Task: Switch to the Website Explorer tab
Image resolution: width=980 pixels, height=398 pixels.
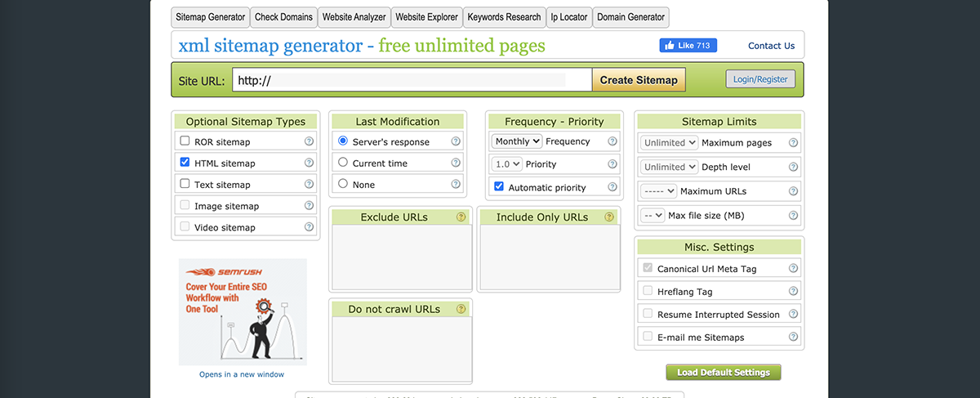Action: point(426,16)
